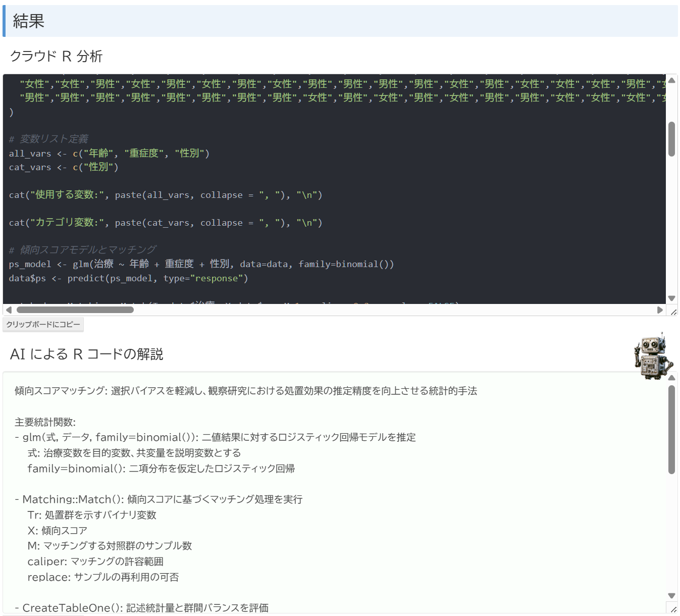Click the AI による R コードの解説 heading
Screen dimensions: 680x616
[86, 354]
